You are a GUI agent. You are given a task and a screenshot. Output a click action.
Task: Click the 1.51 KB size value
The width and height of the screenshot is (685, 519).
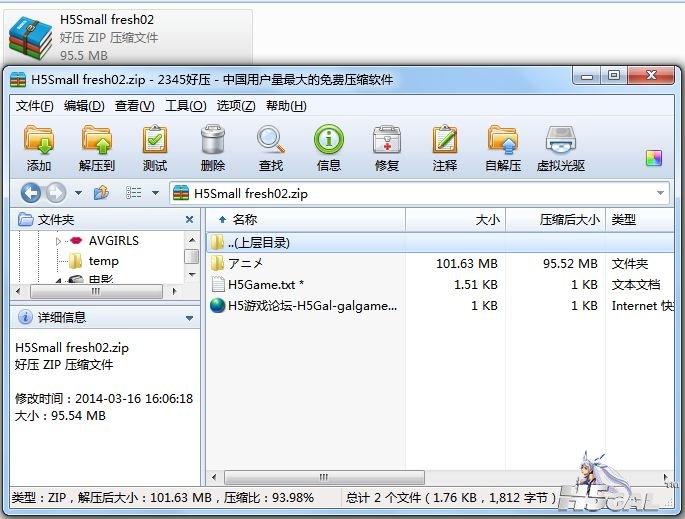pos(476,285)
